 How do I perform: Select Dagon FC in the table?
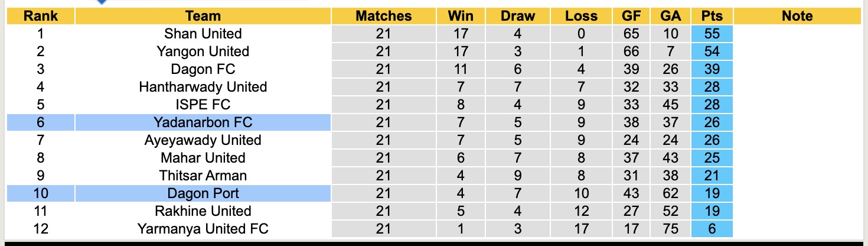click(x=203, y=69)
